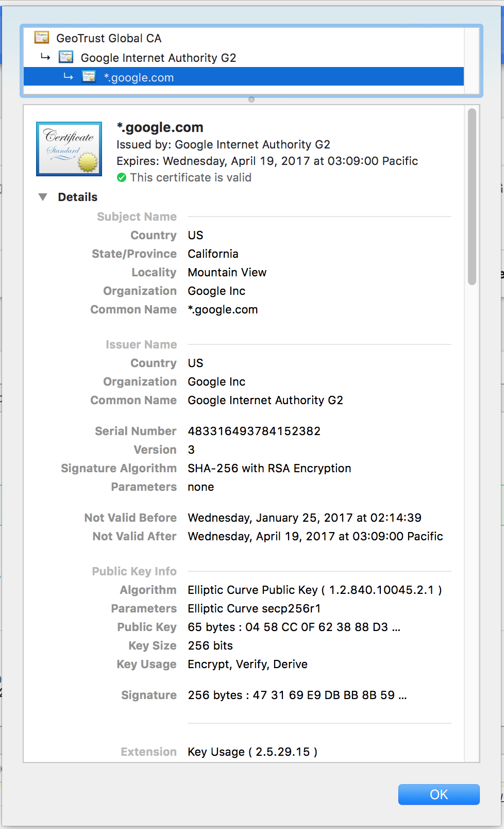The width and height of the screenshot is (504, 829).
Task: Click the Signature Algorithm label
Action: tap(119, 469)
